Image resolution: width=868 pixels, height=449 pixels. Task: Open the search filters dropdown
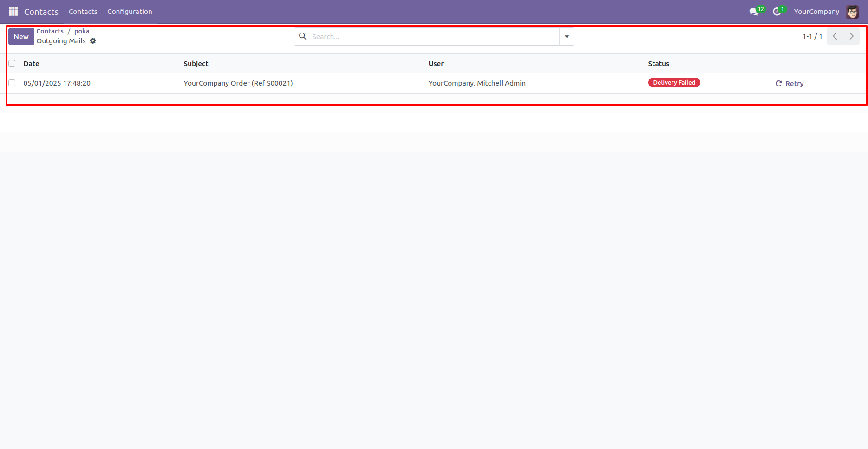[x=566, y=36]
